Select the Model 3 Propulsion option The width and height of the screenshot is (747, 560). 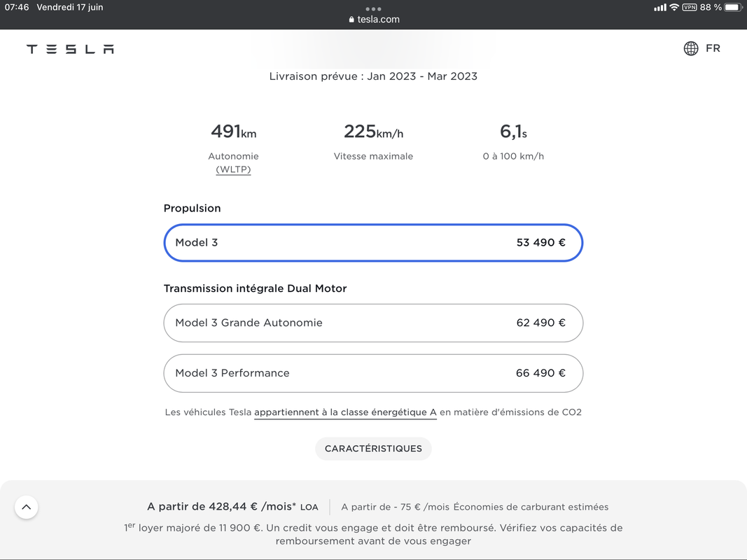click(373, 243)
